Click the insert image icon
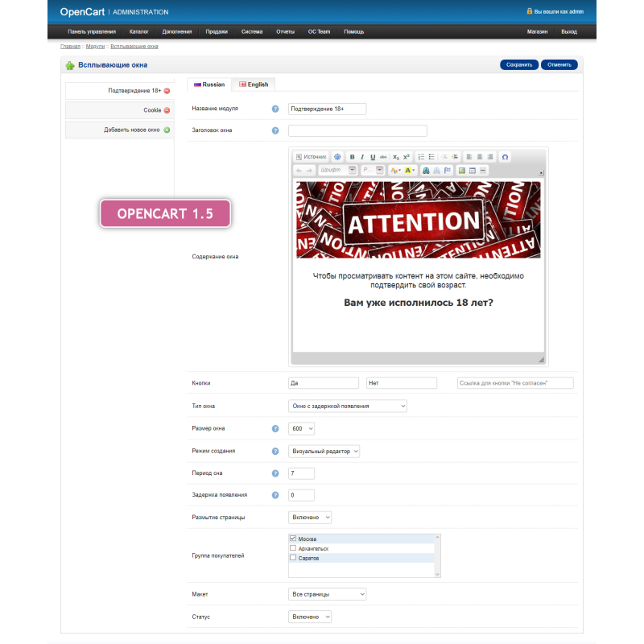 (461, 171)
